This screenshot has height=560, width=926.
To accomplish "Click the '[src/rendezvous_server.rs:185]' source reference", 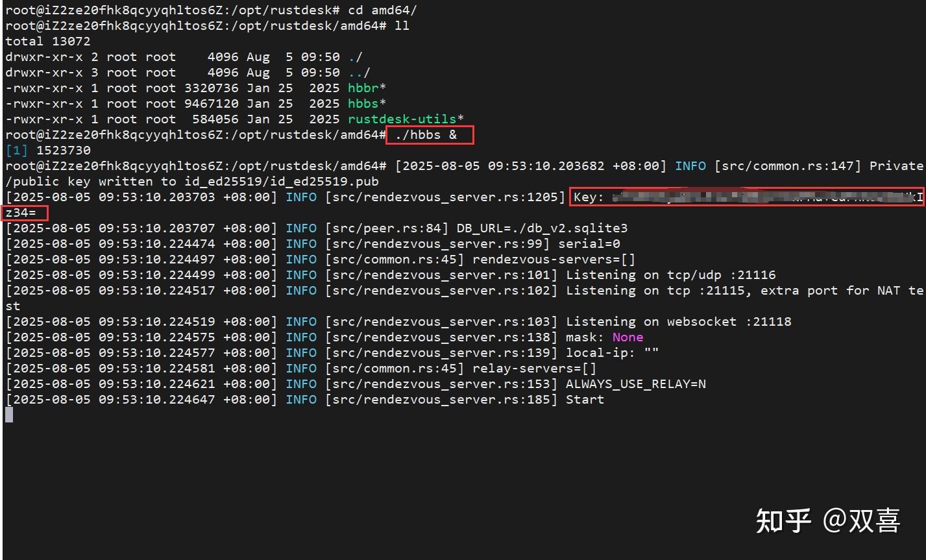I will pyautogui.click(x=441, y=400).
